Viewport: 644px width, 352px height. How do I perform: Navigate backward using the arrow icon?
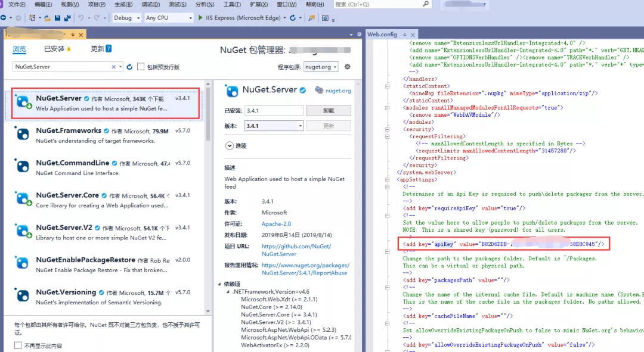[x=4, y=18]
